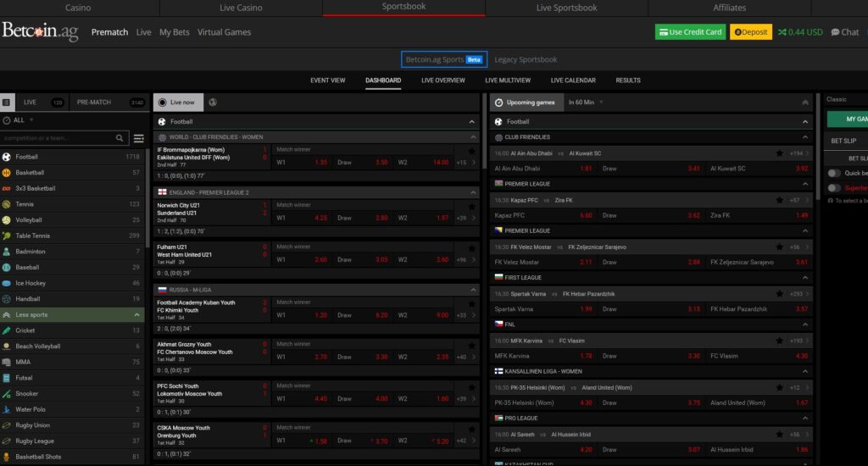The height and width of the screenshot is (466, 868).
Task: Switch to the Casino tab
Action: coord(78,8)
